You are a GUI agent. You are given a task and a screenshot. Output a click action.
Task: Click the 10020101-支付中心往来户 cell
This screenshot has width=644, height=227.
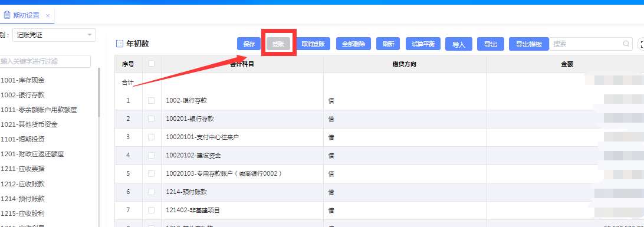(242, 137)
